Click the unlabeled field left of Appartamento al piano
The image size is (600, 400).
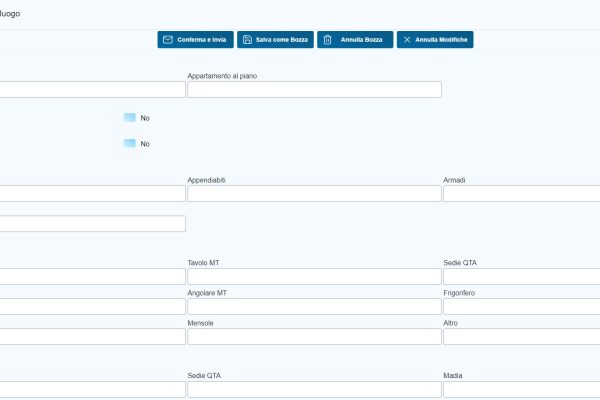pos(93,89)
